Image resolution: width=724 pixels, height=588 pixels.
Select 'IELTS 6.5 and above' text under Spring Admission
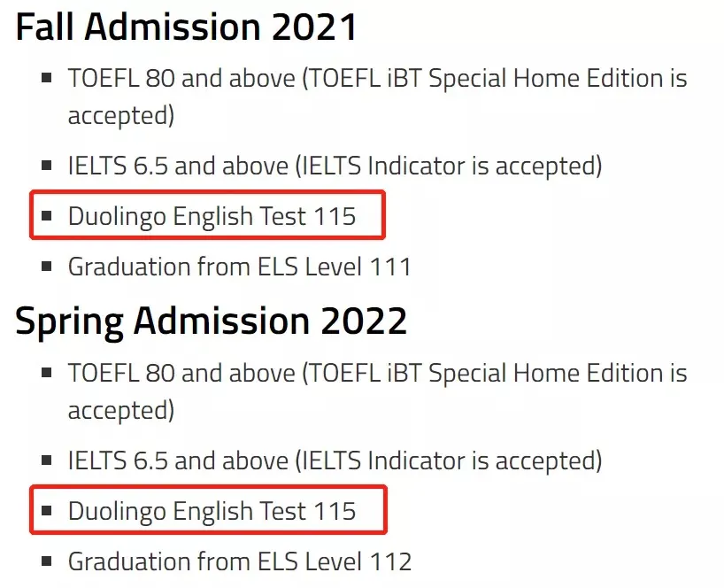[178, 460]
